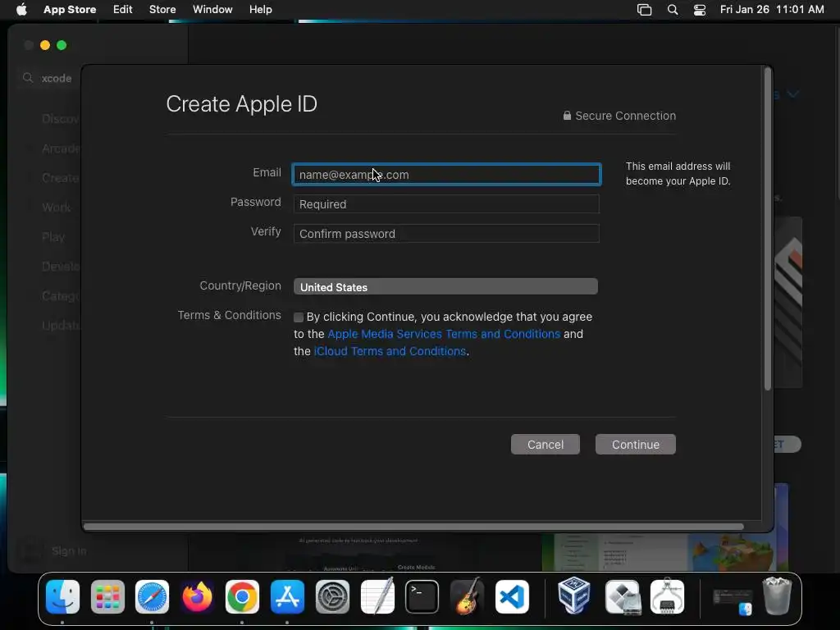Open TextEdit from the Dock
Screen dimensions: 840x630
pyautogui.click(x=377, y=597)
